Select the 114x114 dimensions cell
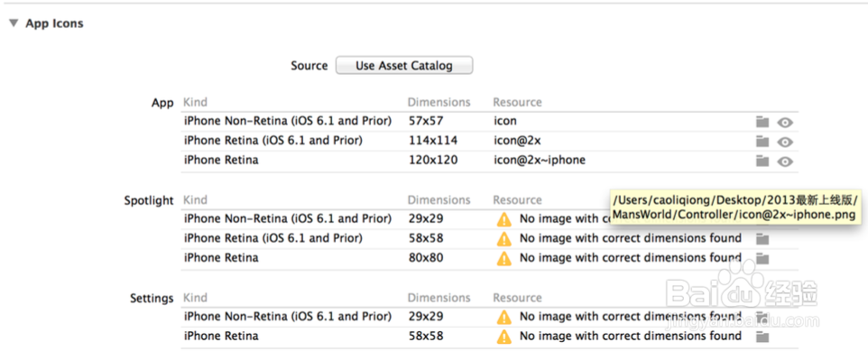 [x=433, y=141]
